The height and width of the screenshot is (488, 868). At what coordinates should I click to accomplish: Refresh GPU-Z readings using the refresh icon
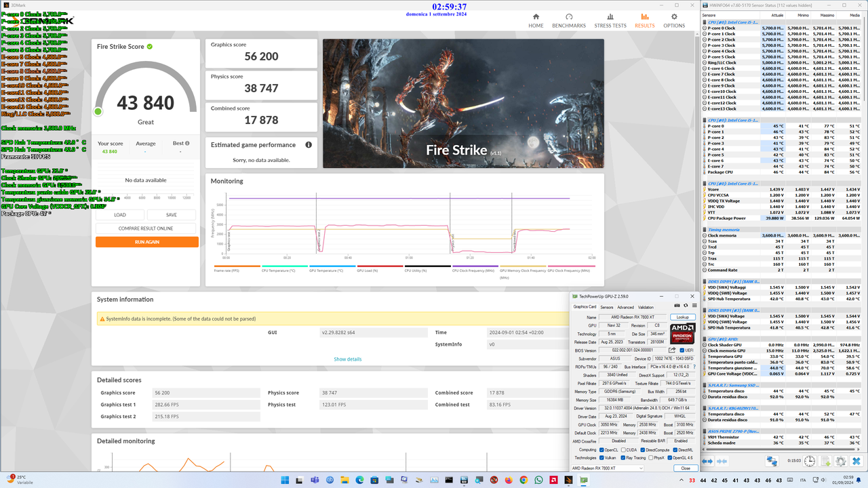click(686, 305)
